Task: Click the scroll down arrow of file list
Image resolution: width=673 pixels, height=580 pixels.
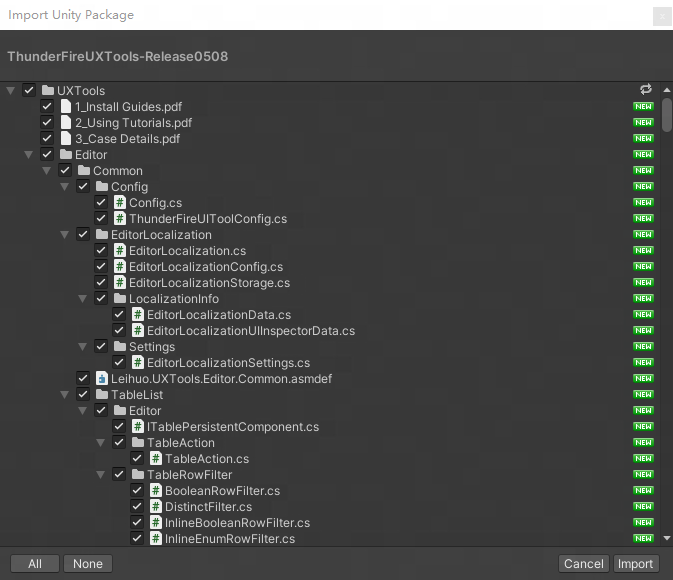Action: pyautogui.click(x=667, y=538)
